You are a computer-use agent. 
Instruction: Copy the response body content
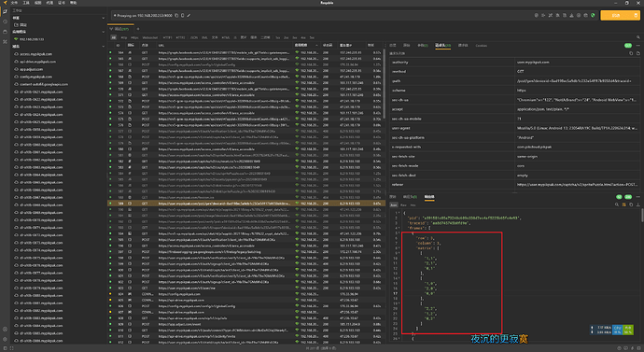tap(631, 204)
